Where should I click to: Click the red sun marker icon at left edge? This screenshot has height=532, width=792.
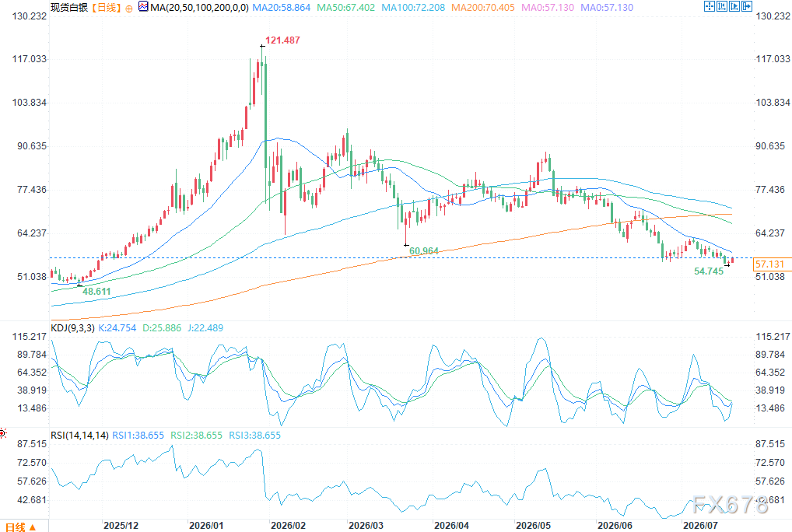coord(2,433)
